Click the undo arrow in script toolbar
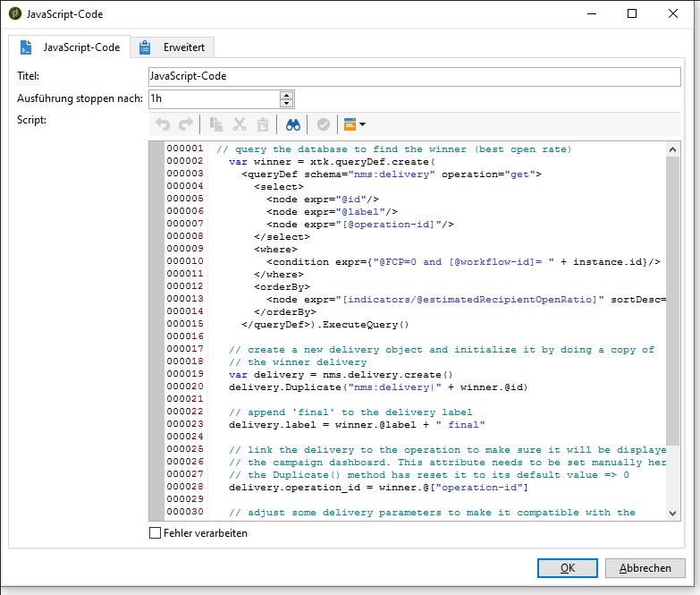Viewport: 700px width, 595px height. pos(162,124)
